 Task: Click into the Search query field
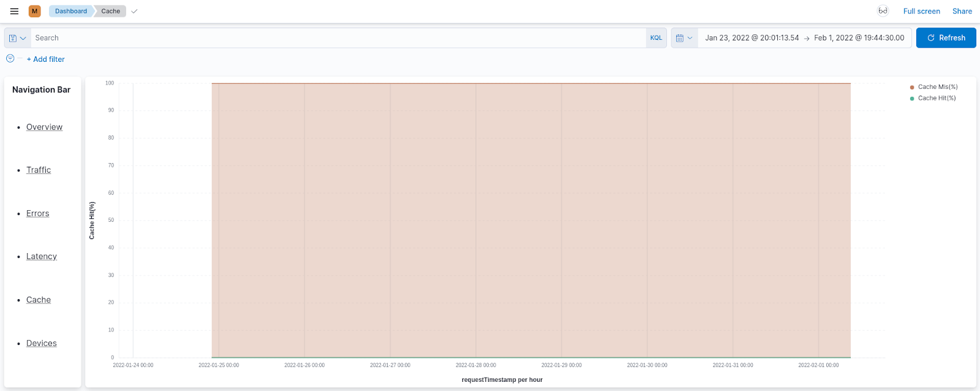click(337, 38)
